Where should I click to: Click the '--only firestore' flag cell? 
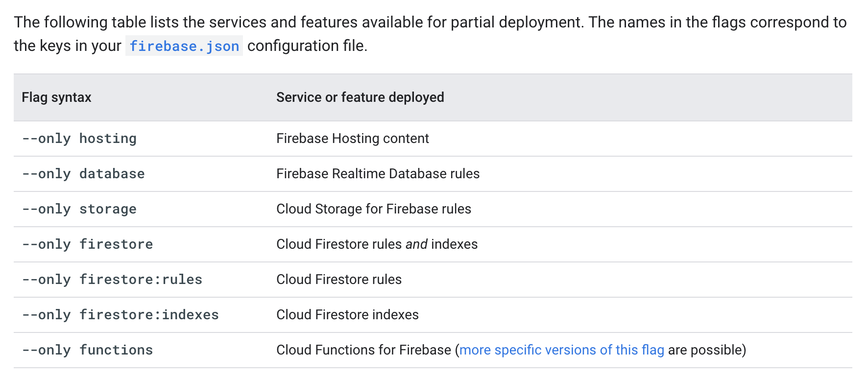pos(88,244)
